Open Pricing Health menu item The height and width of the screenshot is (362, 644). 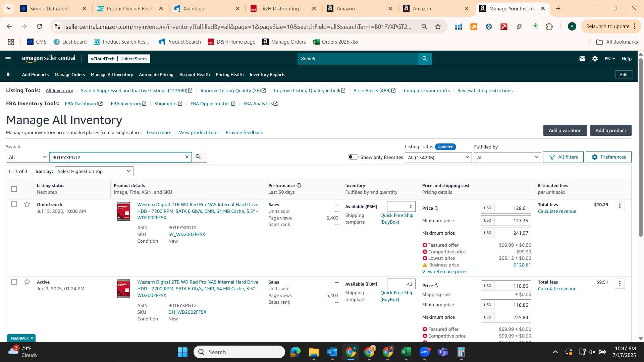click(229, 74)
